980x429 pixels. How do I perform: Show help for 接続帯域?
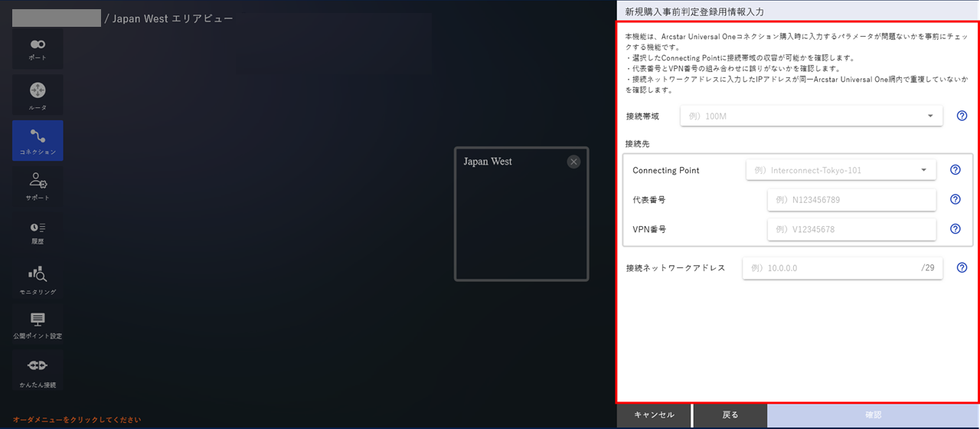[x=962, y=116]
